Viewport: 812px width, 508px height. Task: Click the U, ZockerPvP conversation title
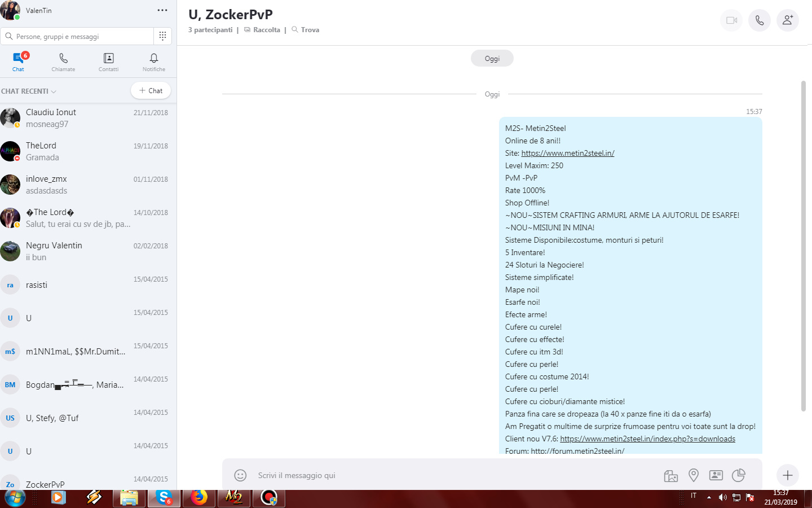[231, 14]
